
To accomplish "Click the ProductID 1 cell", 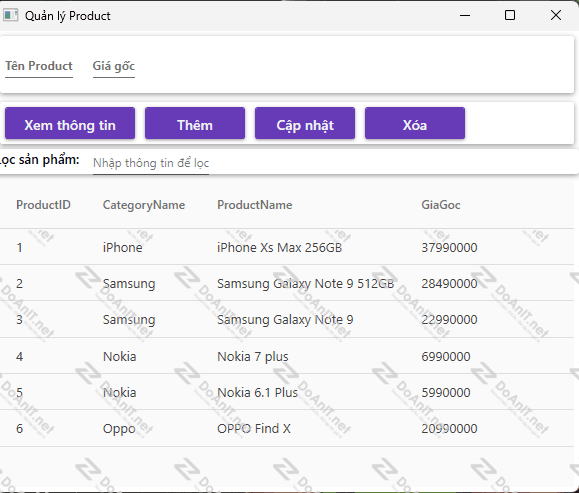I will [20, 247].
